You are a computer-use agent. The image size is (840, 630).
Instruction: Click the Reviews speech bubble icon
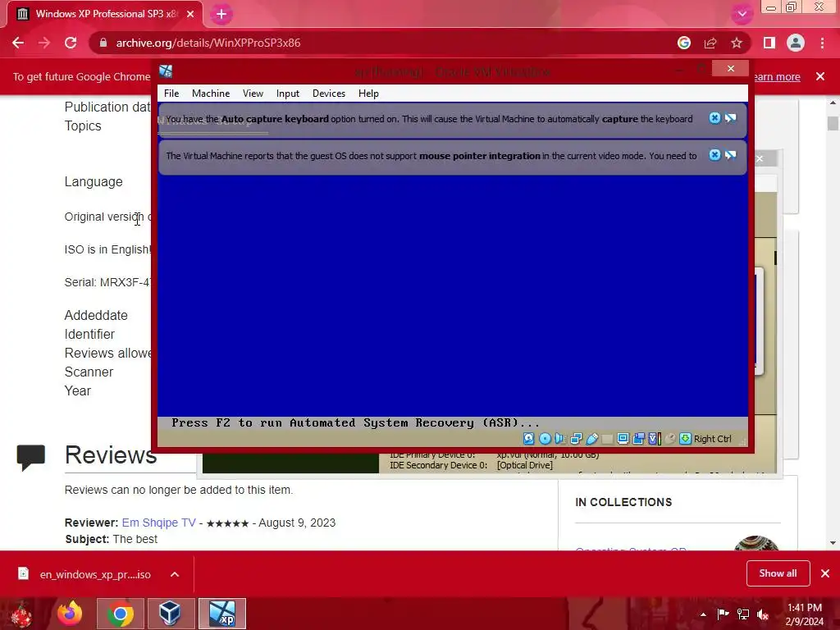(31, 458)
